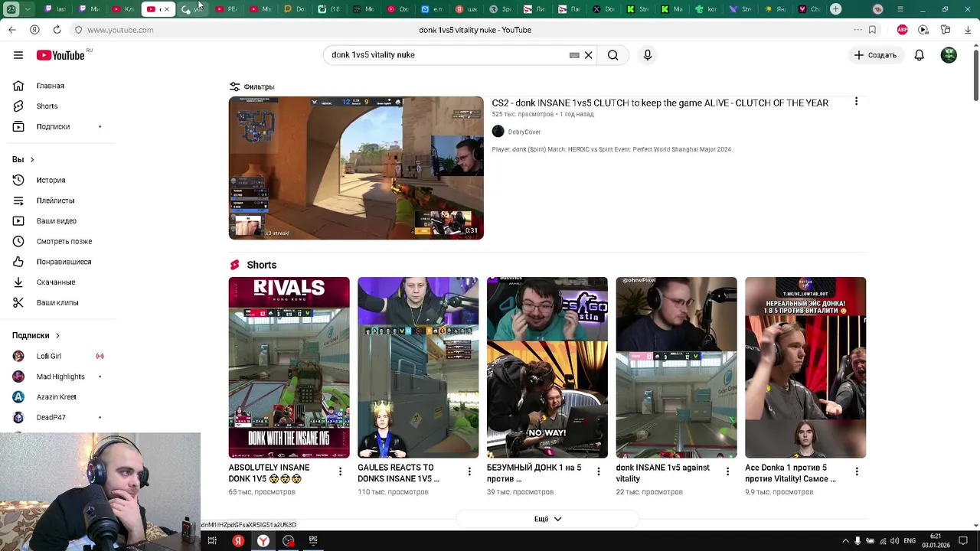This screenshot has width=980, height=551.
Task: Clear the search query with X
Action: point(589,55)
